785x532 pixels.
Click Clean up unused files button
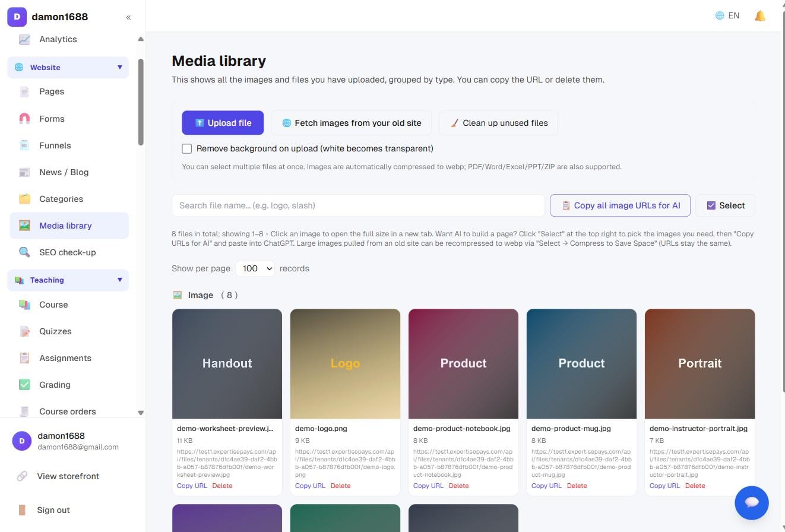tap(498, 123)
